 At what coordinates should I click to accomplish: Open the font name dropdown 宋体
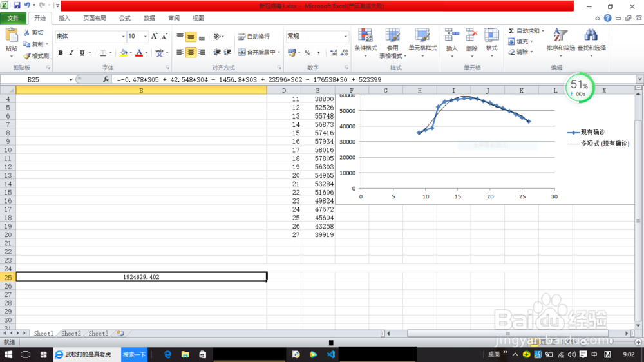pyautogui.click(x=123, y=37)
